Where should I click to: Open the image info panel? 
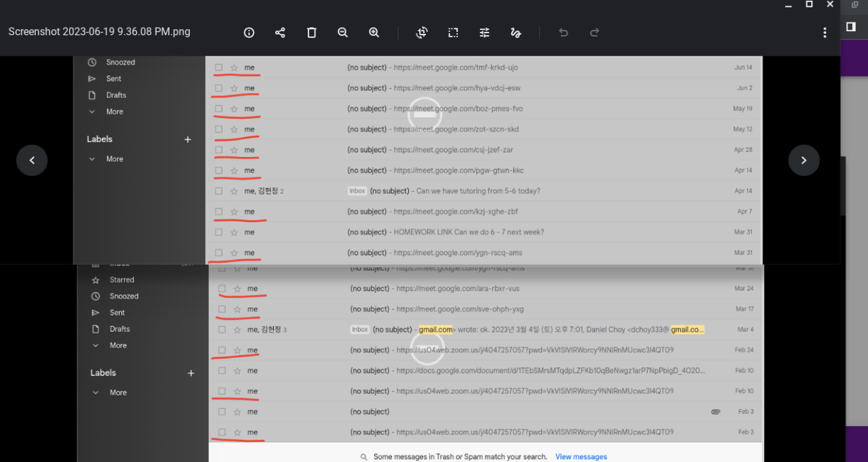pos(249,33)
